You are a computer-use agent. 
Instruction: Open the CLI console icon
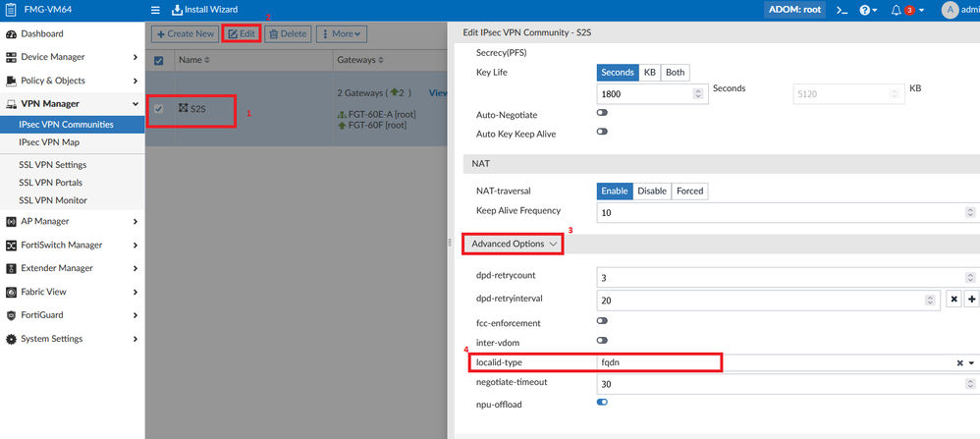click(842, 10)
